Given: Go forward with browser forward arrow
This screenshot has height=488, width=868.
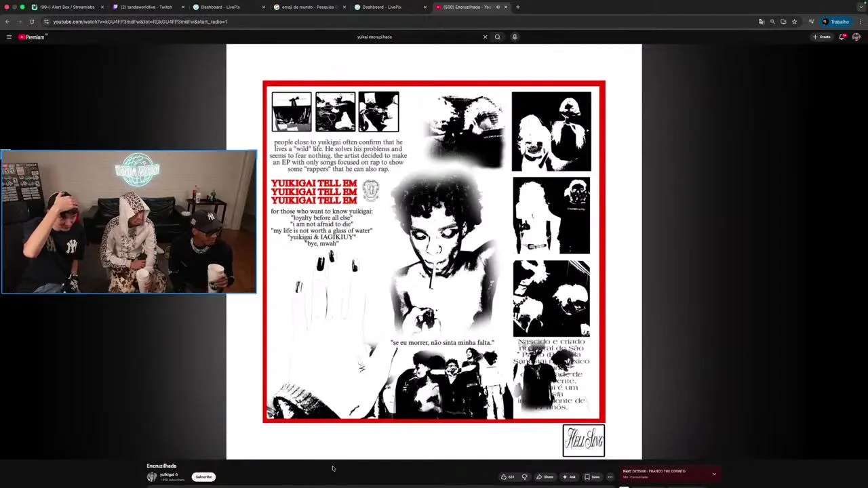Looking at the screenshot, I should (19, 22).
